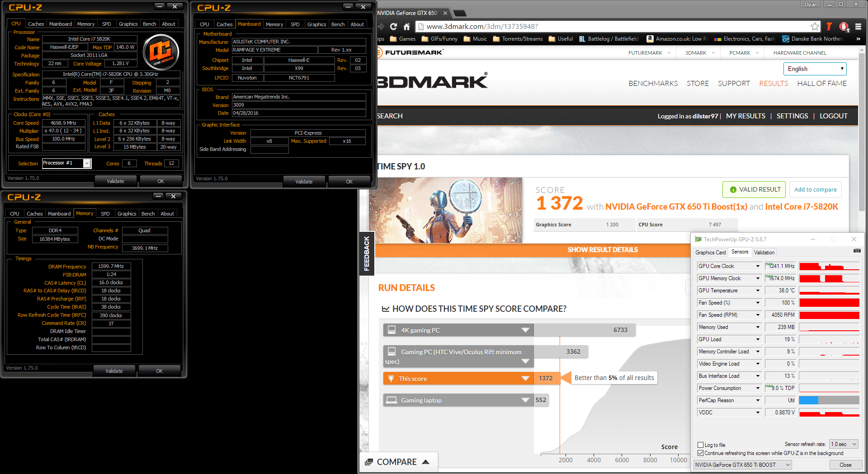The image size is (868, 474).
Task: Take GPU-Z screenshot with camera icon
Action: (x=857, y=250)
